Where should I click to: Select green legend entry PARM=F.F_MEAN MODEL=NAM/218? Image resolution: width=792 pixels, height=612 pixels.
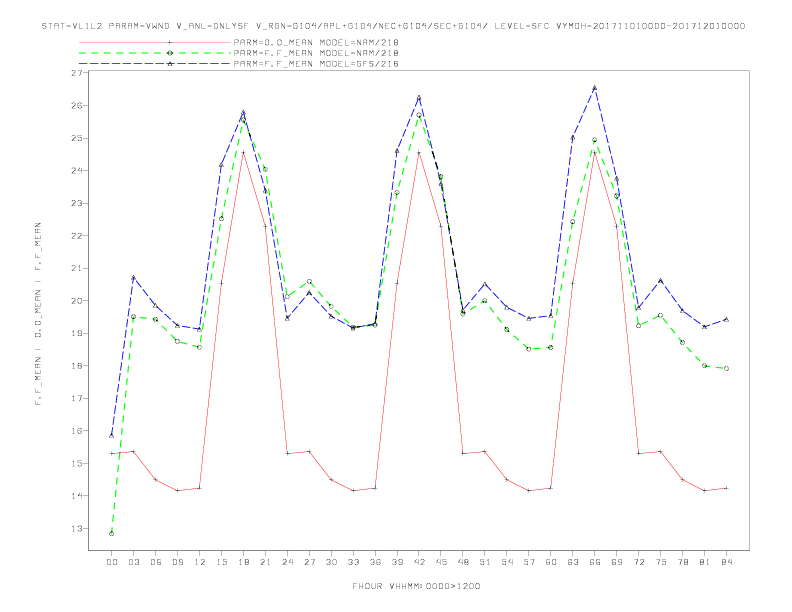click(316, 53)
